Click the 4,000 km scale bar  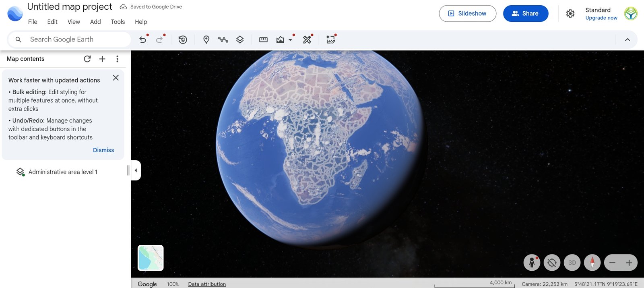[475, 284]
